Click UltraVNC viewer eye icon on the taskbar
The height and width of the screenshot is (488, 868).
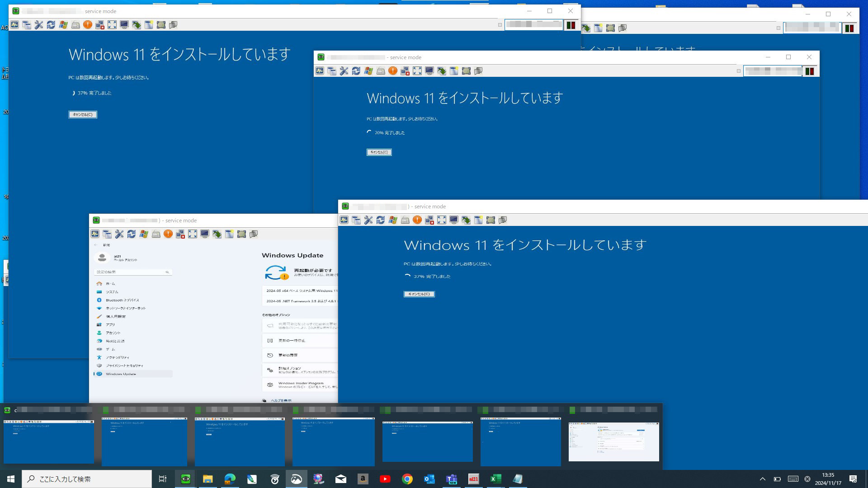185,479
